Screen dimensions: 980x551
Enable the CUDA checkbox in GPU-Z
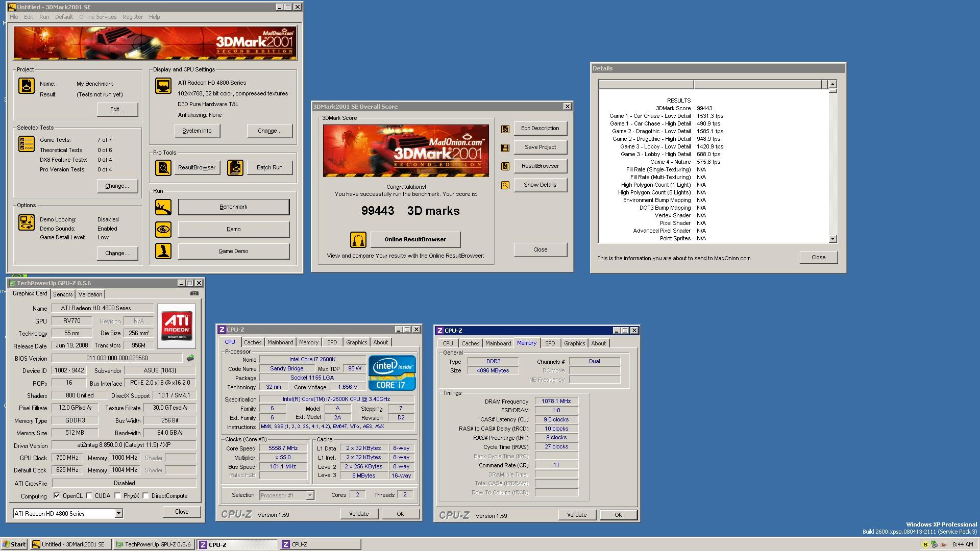tap(89, 495)
